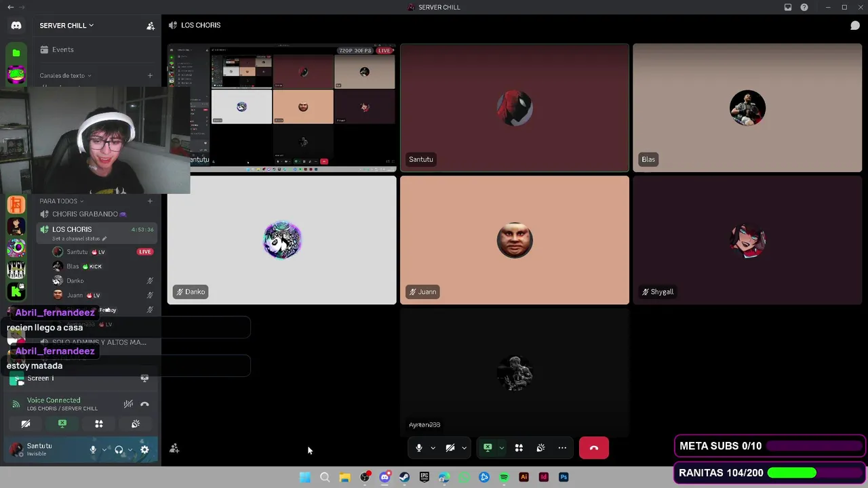The height and width of the screenshot is (488, 868).
Task: Launch Photoshop from taskbar
Action: pyautogui.click(x=564, y=477)
